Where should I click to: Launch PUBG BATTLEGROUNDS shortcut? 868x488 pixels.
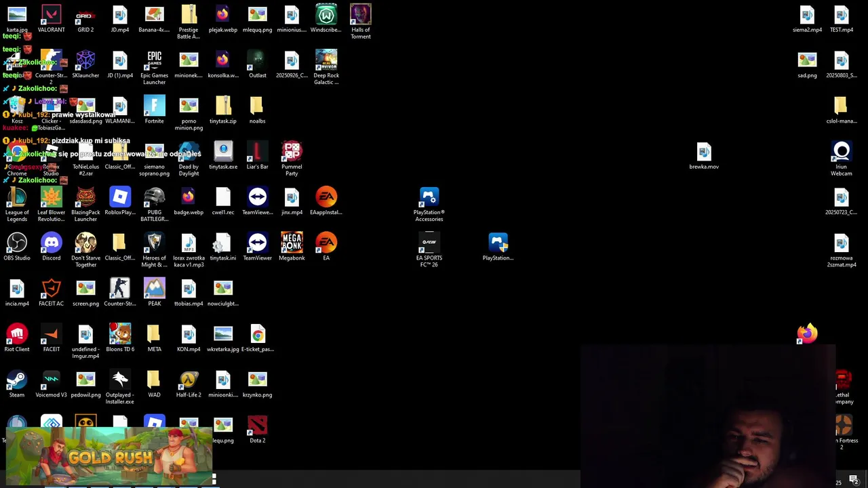(x=154, y=204)
